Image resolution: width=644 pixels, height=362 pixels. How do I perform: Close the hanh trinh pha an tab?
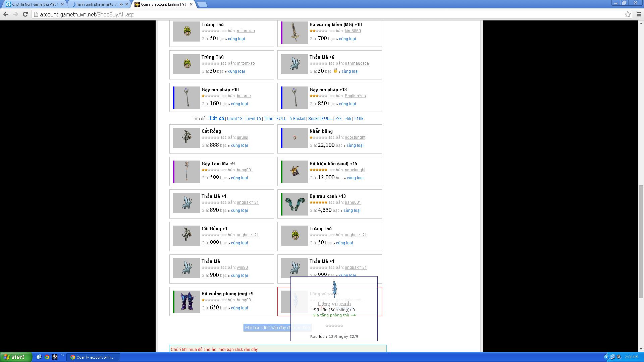point(127,4)
